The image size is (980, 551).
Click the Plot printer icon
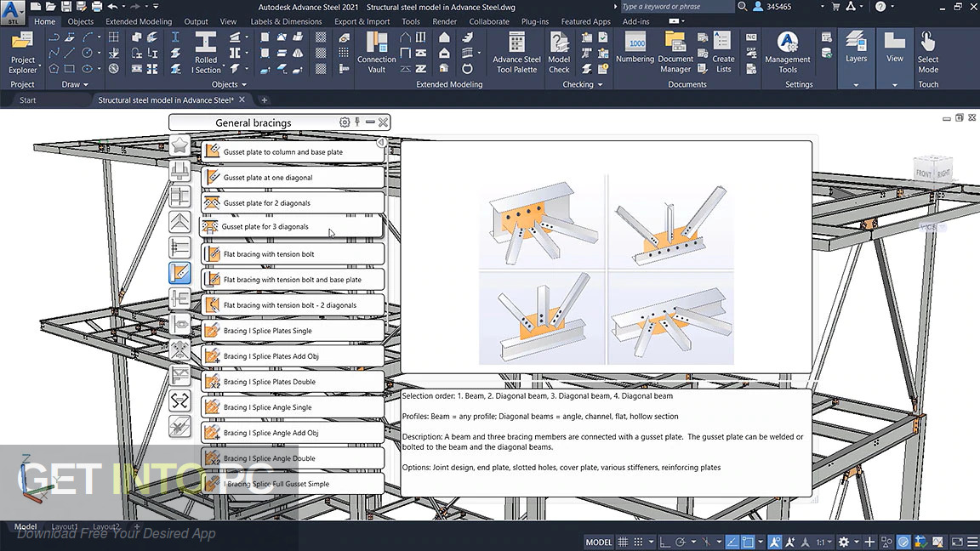click(x=96, y=7)
